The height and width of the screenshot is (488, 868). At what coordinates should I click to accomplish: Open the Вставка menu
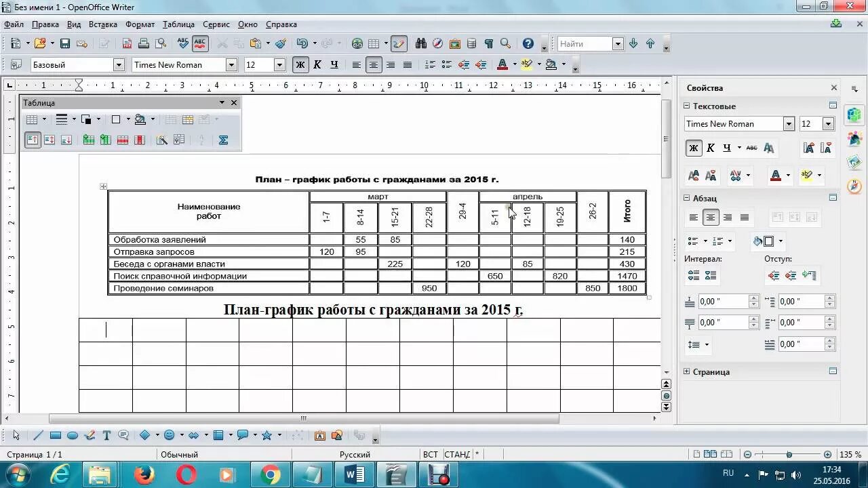102,24
